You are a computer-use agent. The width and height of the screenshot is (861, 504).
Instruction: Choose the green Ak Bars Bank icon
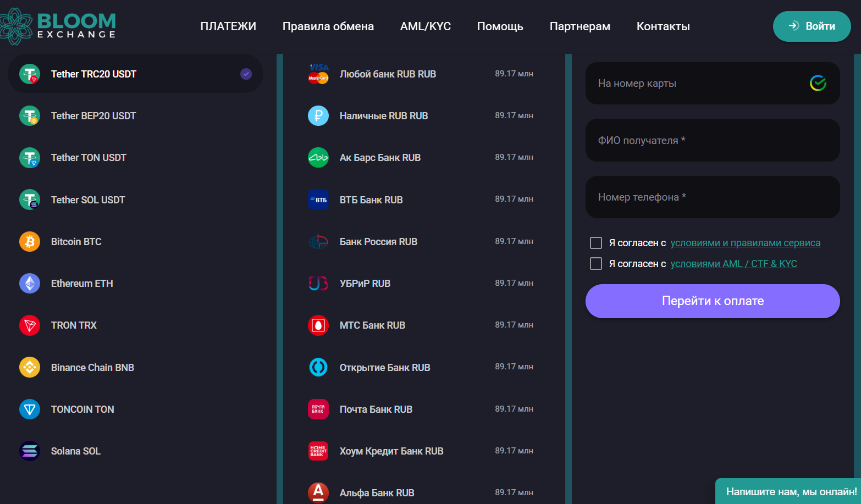click(x=318, y=158)
